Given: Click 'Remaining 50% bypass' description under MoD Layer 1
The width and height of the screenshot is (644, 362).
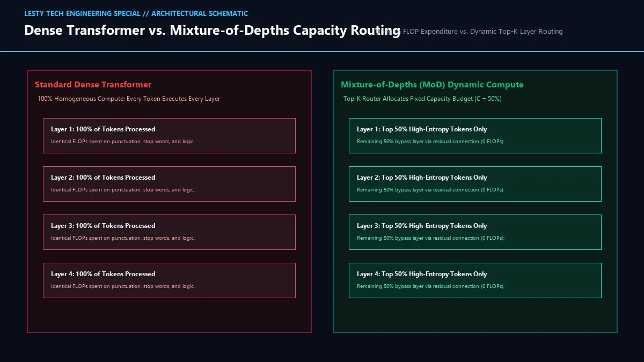Looking at the screenshot, I should (431, 142).
